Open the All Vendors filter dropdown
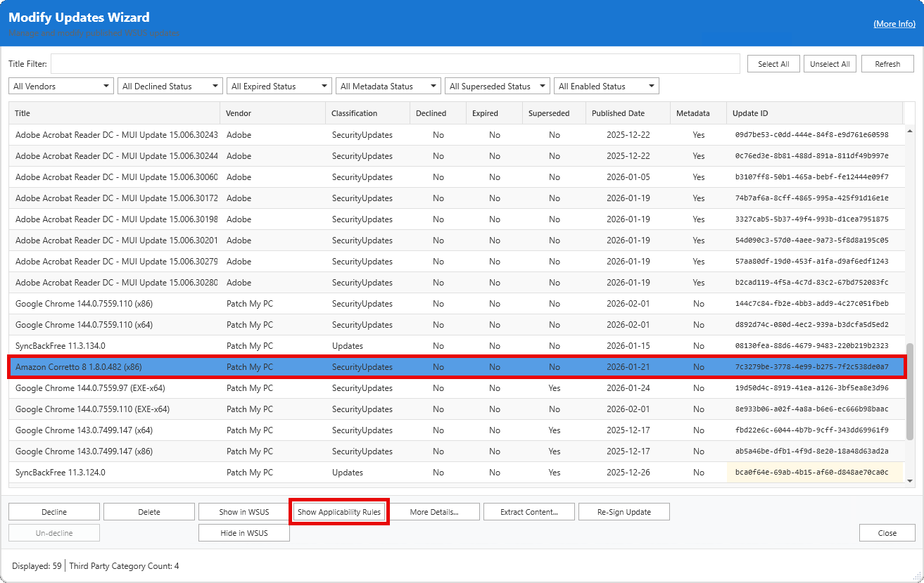Viewport: 924px width, 583px height. coord(61,85)
